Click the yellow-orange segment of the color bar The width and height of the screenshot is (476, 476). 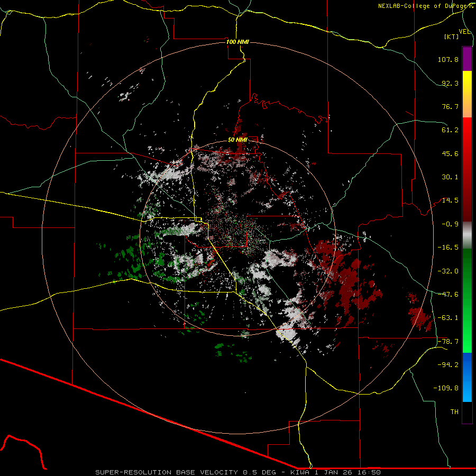[x=467, y=94]
